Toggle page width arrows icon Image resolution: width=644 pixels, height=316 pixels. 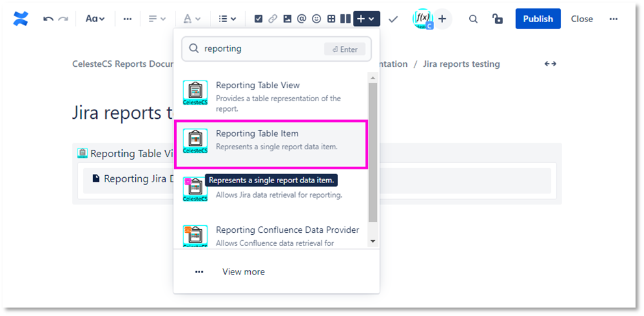pos(550,64)
